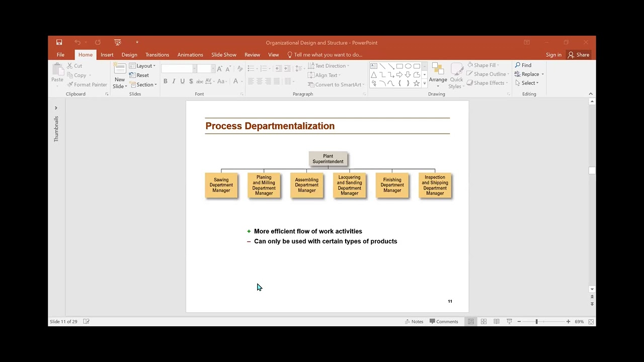This screenshot has width=644, height=362.
Task: Open the Align Text dropdown
Action: pyautogui.click(x=324, y=75)
